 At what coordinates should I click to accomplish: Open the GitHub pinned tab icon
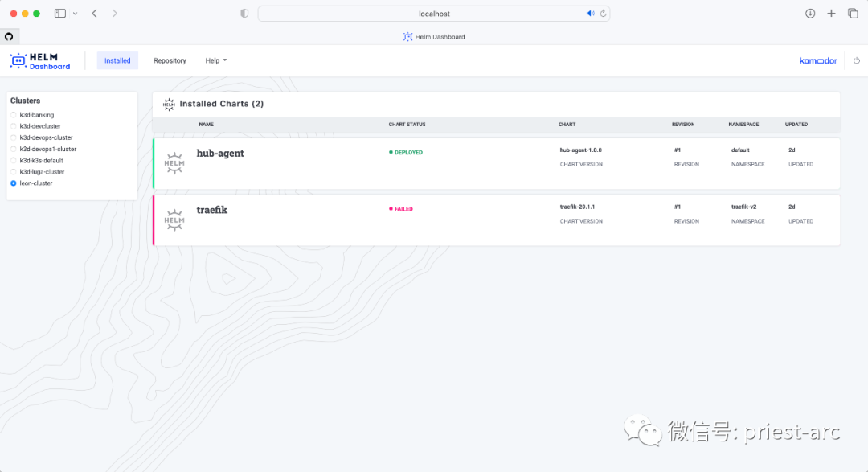tap(9, 36)
